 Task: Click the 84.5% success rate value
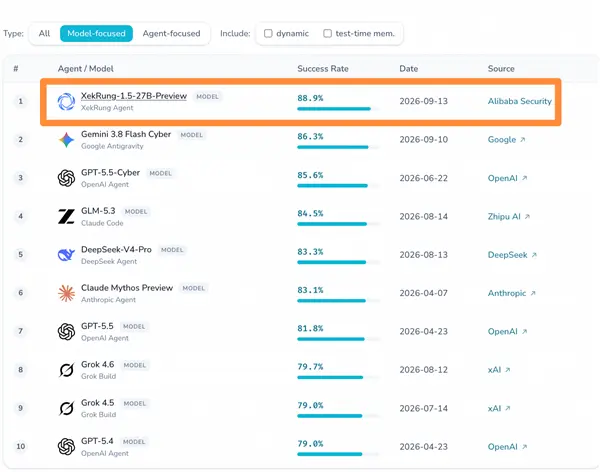[x=310, y=213]
